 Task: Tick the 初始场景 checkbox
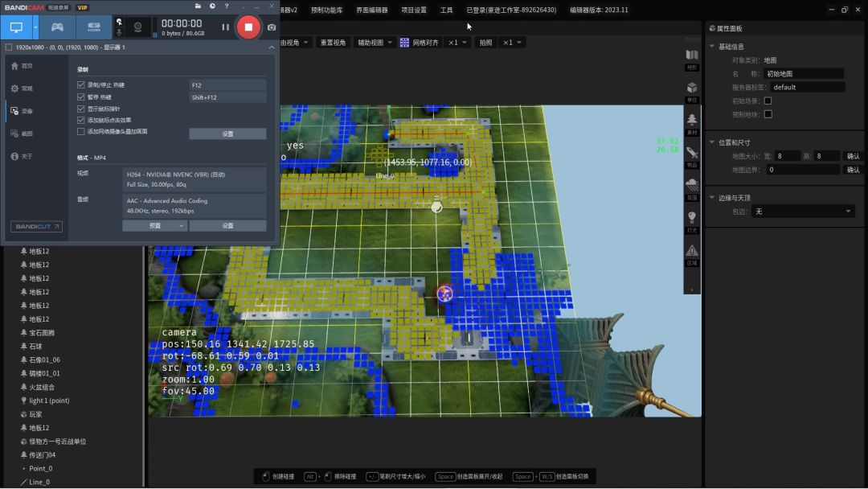(x=768, y=101)
